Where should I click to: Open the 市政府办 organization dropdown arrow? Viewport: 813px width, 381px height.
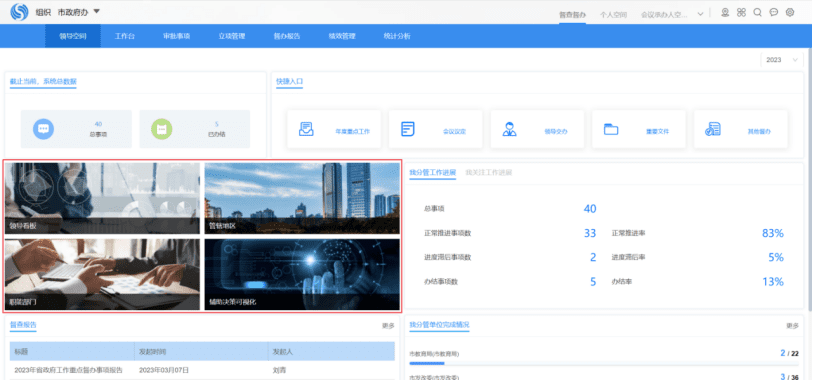[96, 12]
